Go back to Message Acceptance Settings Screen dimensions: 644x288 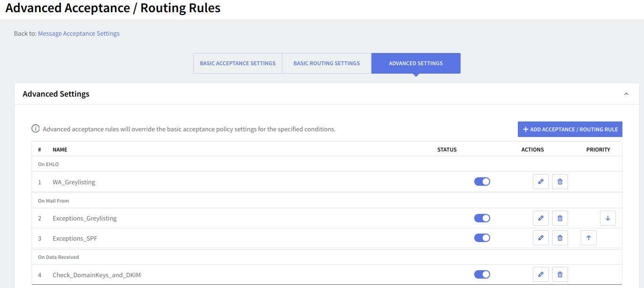tap(79, 34)
